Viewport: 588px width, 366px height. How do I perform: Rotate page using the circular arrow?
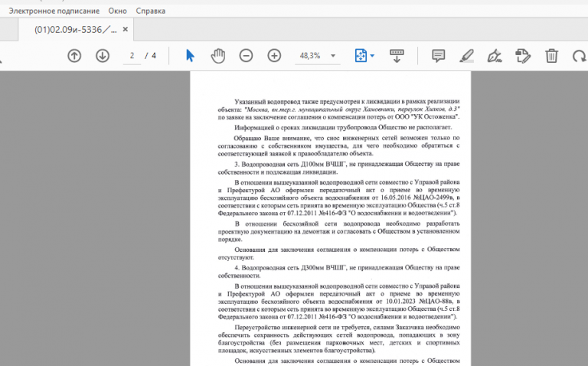pos(580,56)
